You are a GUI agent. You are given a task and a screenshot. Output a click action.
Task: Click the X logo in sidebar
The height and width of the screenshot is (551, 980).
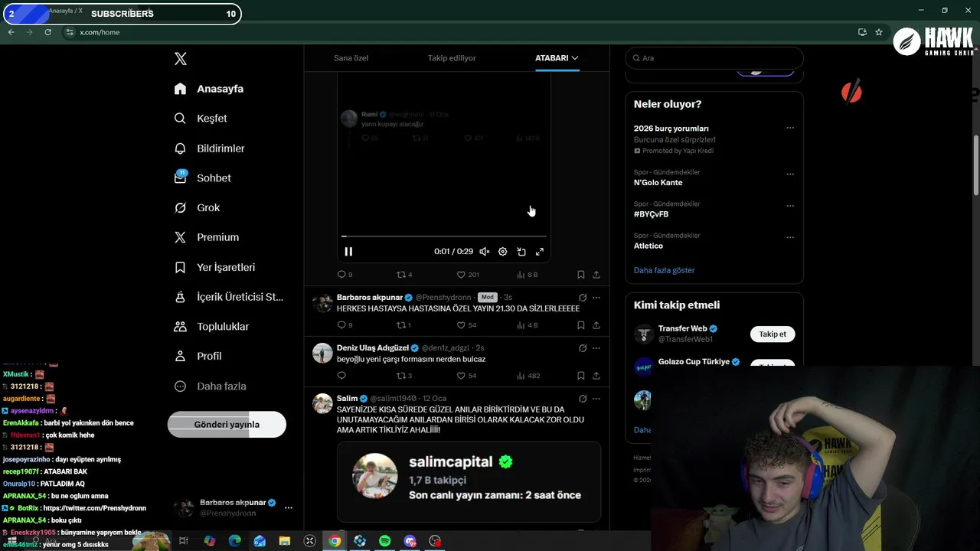pos(181,59)
